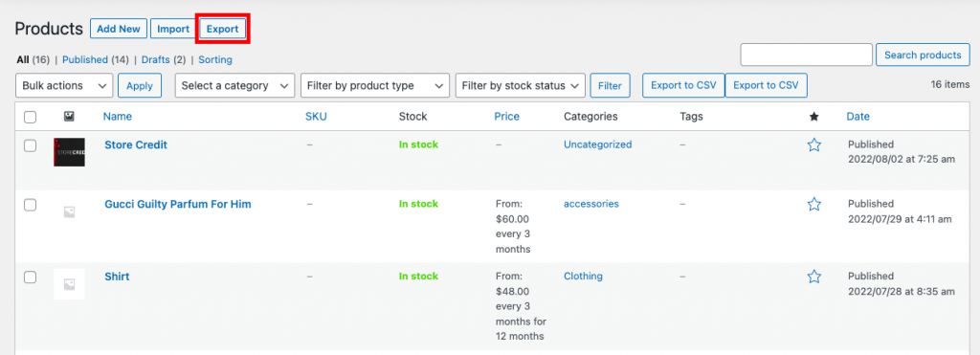Click the second Export to CSV button
The height and width of the screenshot is (355, 980).
pos(766,85)
